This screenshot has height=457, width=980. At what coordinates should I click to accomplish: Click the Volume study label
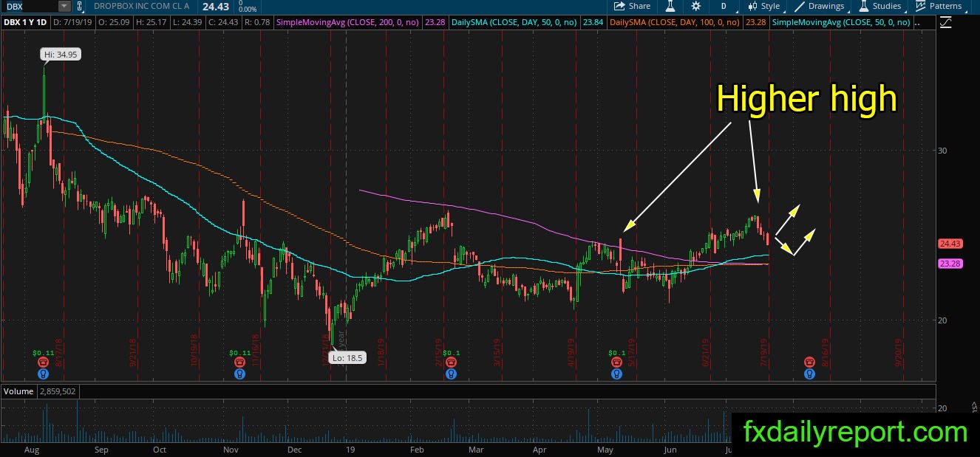click(x=18, y=391)
